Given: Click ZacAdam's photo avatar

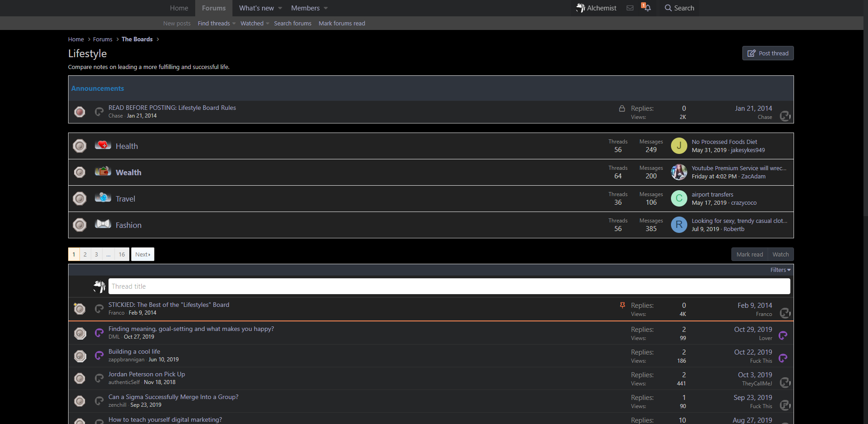Looking at the screenshot, I should 679,172.
